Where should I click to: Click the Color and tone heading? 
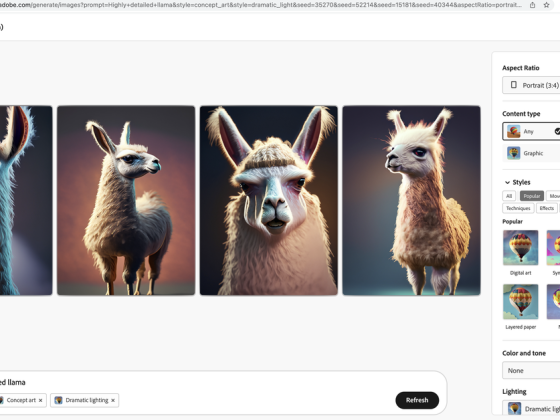[524, 353]
